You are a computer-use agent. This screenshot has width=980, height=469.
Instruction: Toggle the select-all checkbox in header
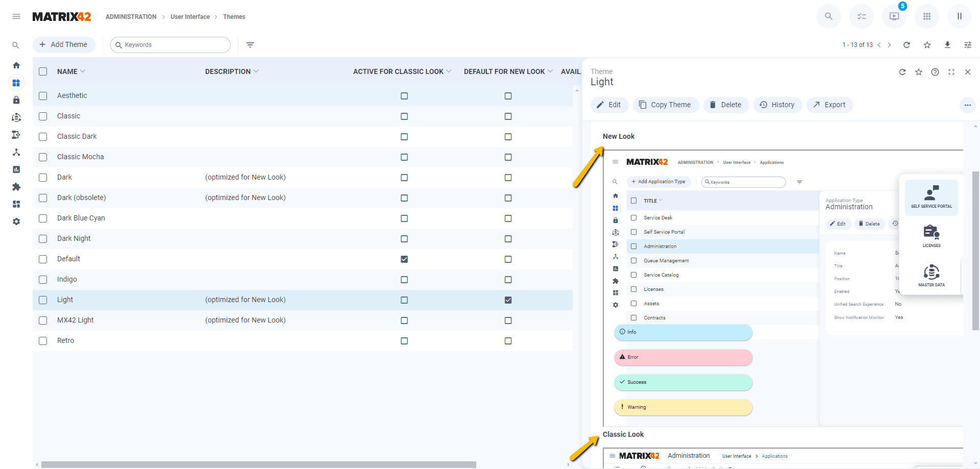click(x=43, y=71)
